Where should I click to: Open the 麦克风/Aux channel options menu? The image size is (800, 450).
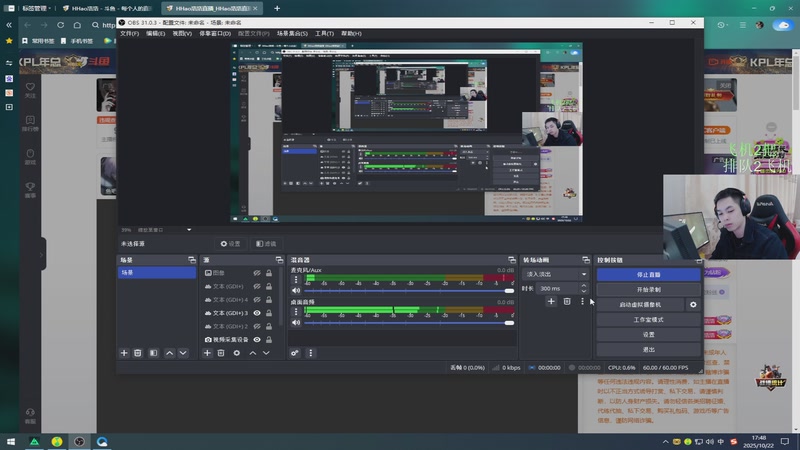(296, 279)
